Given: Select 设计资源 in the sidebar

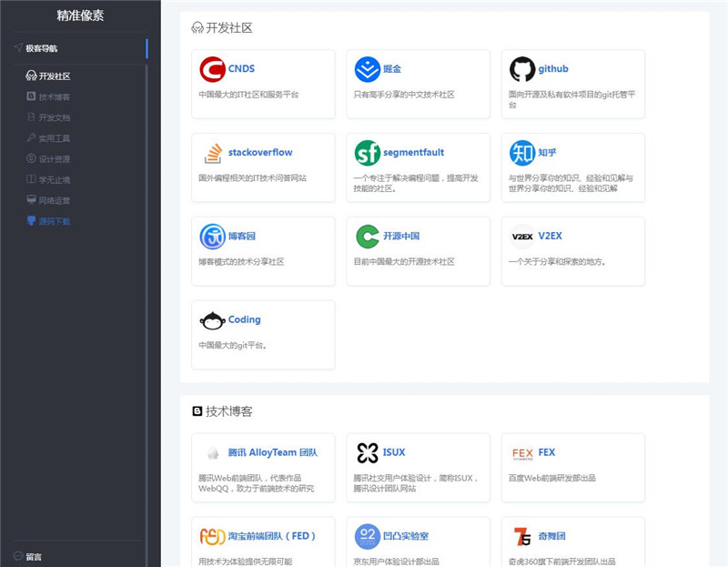Looking at the screenshot, I should click(54, 159).
